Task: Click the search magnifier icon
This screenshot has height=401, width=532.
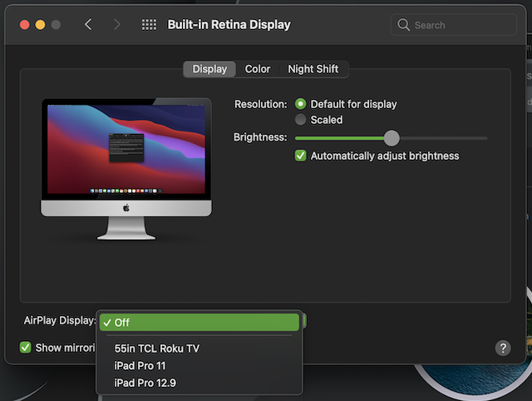Action: pyautogui.click(x=403, y=25)
